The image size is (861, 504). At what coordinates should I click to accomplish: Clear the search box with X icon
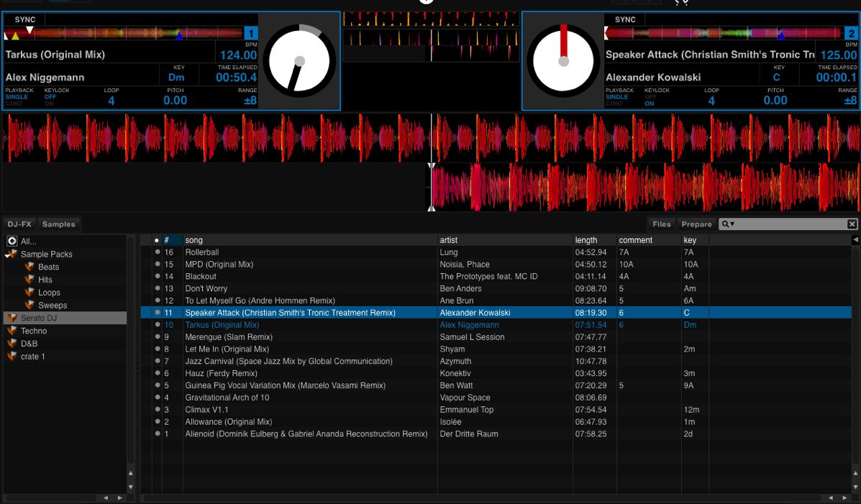pyautogui.click(x=852, y=224)
